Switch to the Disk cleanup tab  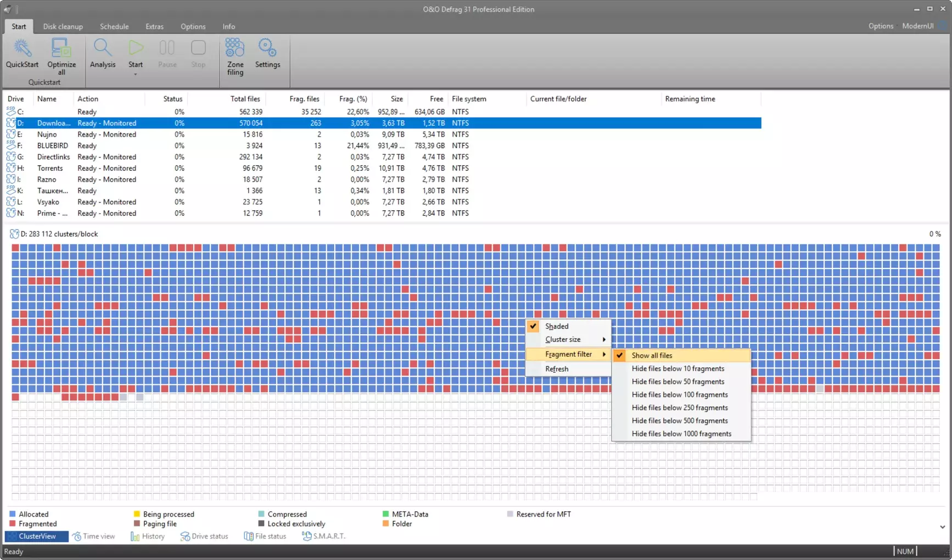pos(63,26)
